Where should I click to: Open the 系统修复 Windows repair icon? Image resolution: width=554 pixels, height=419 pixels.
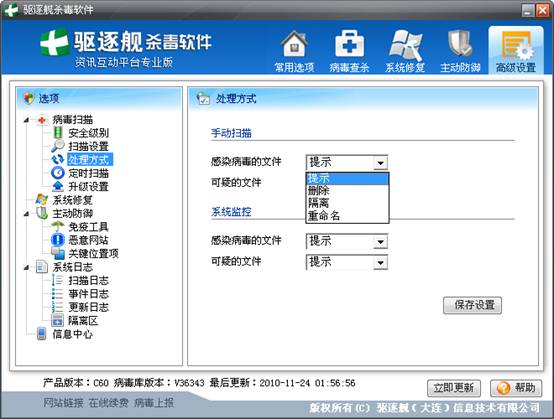[x=405, y=45]
